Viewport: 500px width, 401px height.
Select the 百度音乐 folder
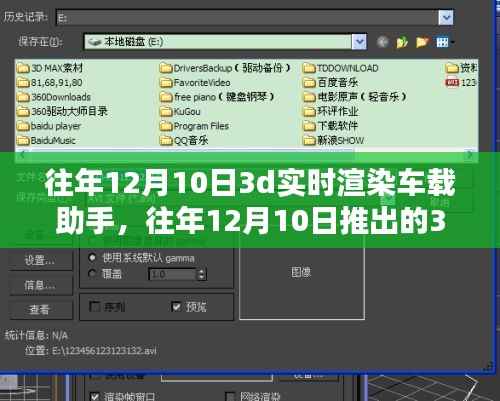tap(330, 82)
